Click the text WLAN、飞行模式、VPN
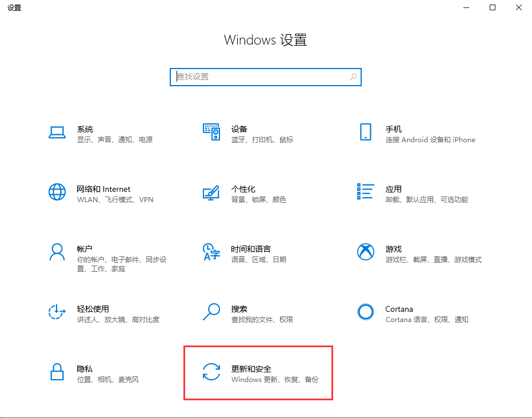Image resolution: width=532 pixels, height=418 pixels. [115, 200]
